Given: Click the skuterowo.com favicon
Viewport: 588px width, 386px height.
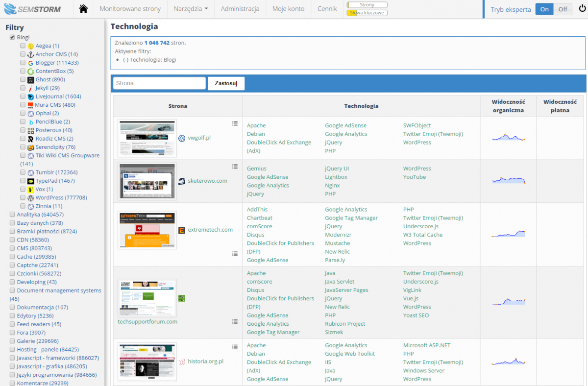Looking at the screenshot, I should click(182, 181).
